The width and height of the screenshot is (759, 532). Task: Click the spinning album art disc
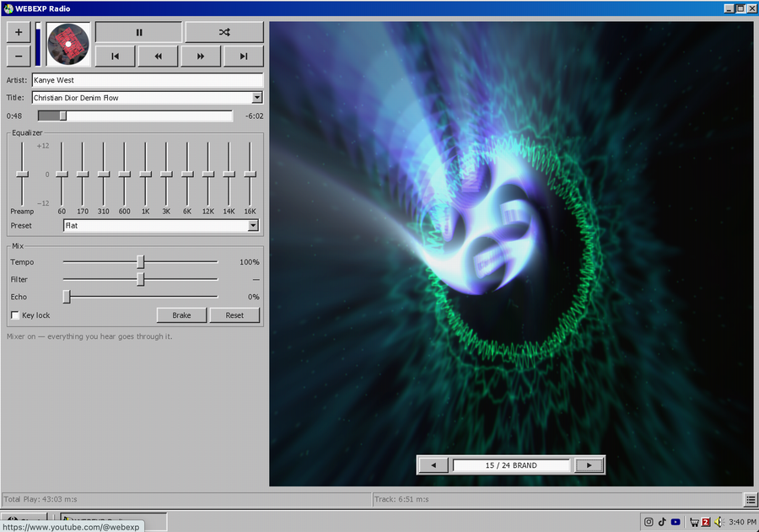pos(68,44)
